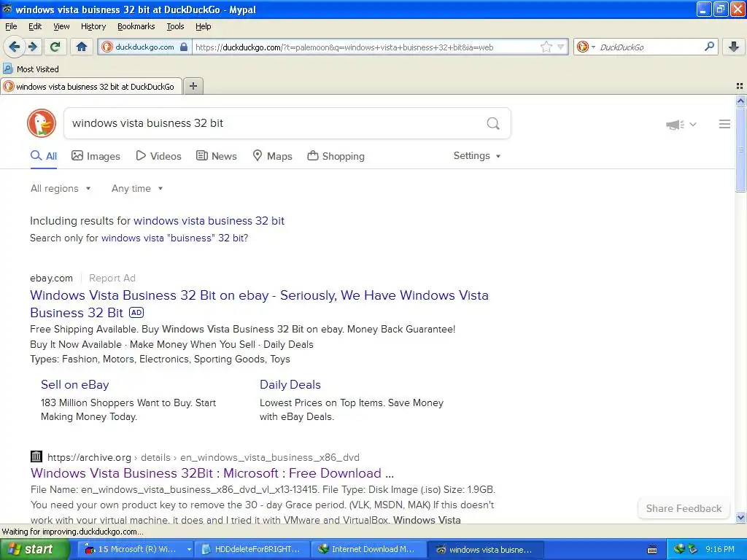747x560 pixels.
Task: Switch to Shopping results tab
Action: click(336, 156)
